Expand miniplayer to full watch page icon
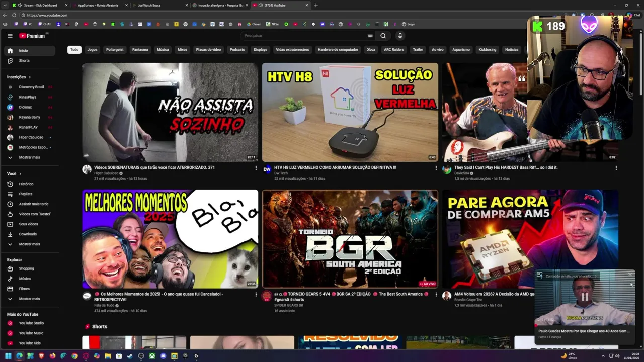Image resolution: width=644 pixels, height=362 pixels. [539, 275]
